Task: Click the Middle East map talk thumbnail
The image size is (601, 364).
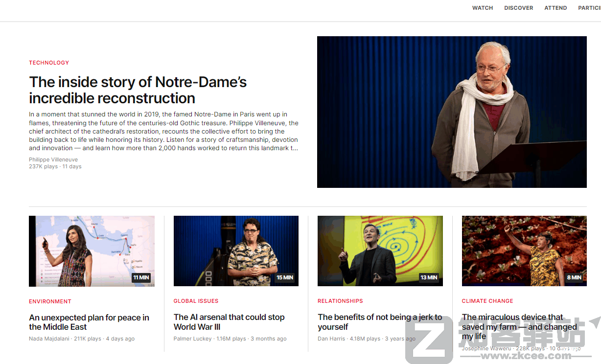Action: (x=92, y=251)
